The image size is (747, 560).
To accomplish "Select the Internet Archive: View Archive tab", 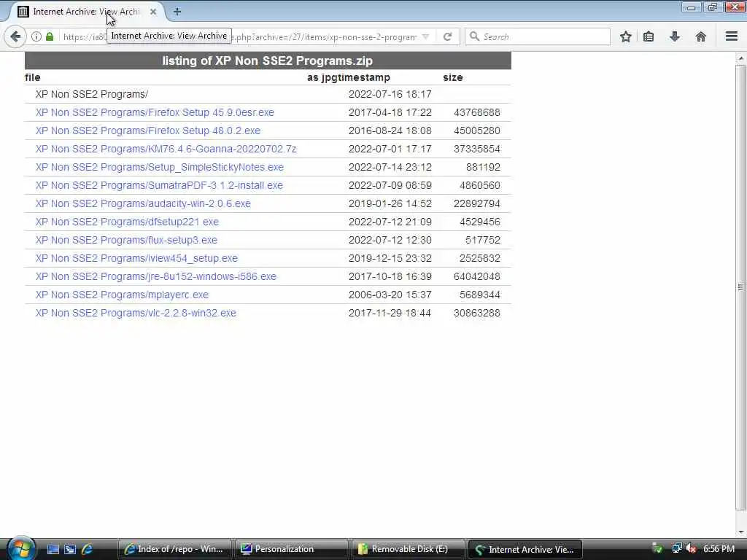I will coord(86,12).
